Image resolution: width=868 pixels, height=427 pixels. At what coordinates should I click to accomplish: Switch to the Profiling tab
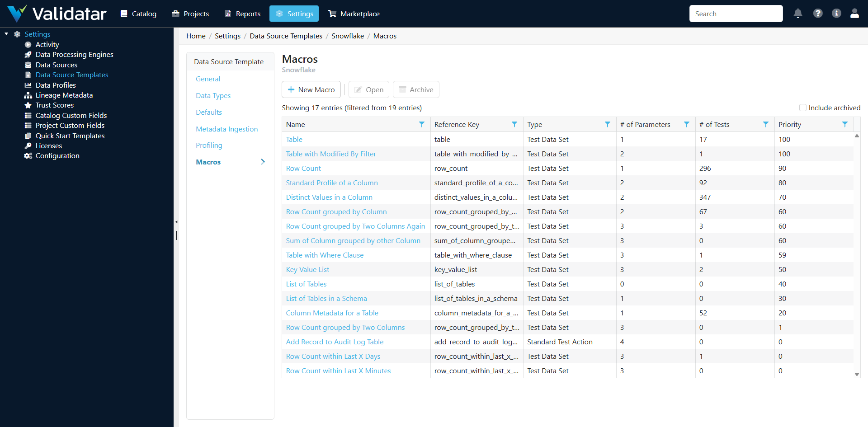click(209, 145)
